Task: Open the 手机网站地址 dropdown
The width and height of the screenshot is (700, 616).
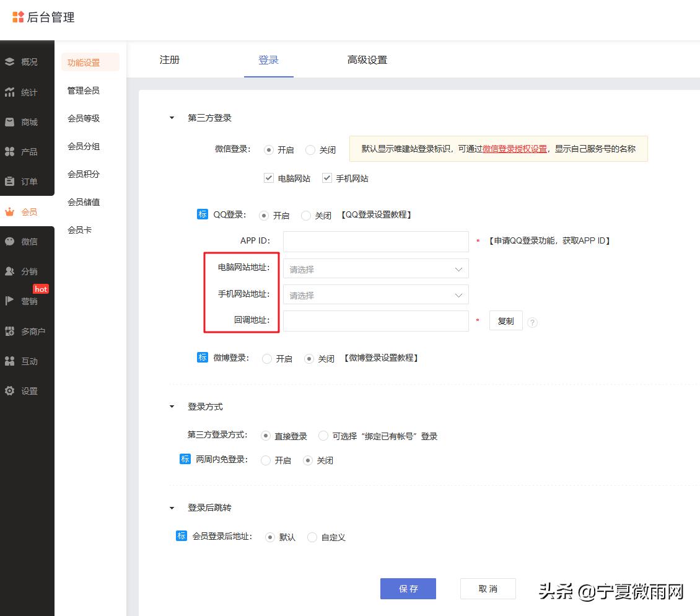Action: [375, 295]
